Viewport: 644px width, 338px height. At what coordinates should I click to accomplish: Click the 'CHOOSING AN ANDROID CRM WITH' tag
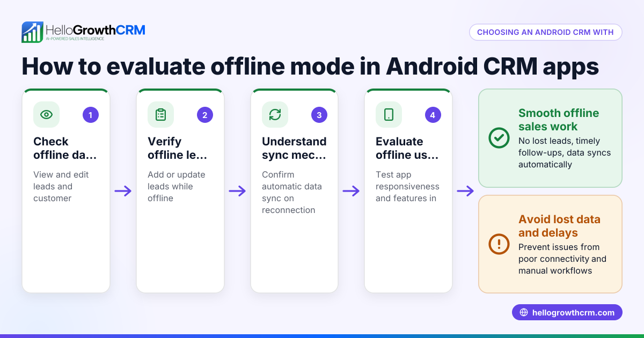point(545,32)
